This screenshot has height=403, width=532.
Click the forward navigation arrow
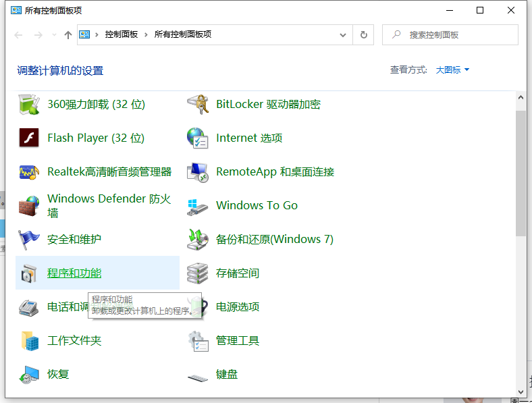pos(38,34)
